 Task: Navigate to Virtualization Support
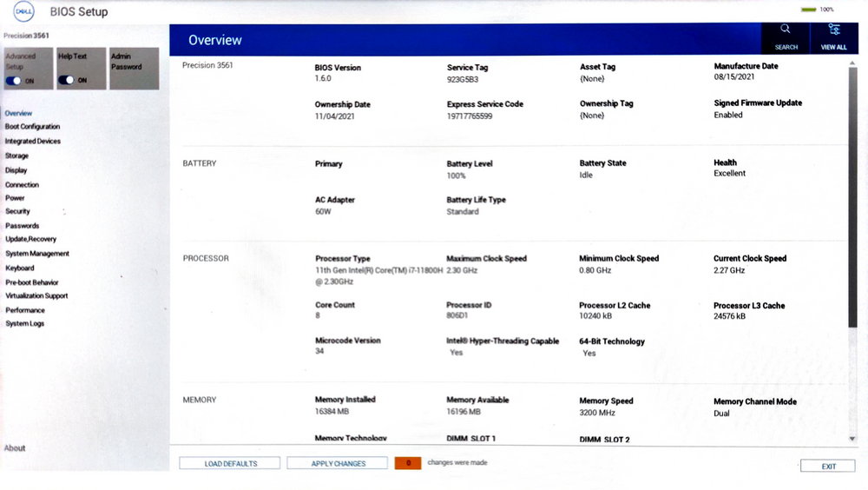[x=36, y=295]
